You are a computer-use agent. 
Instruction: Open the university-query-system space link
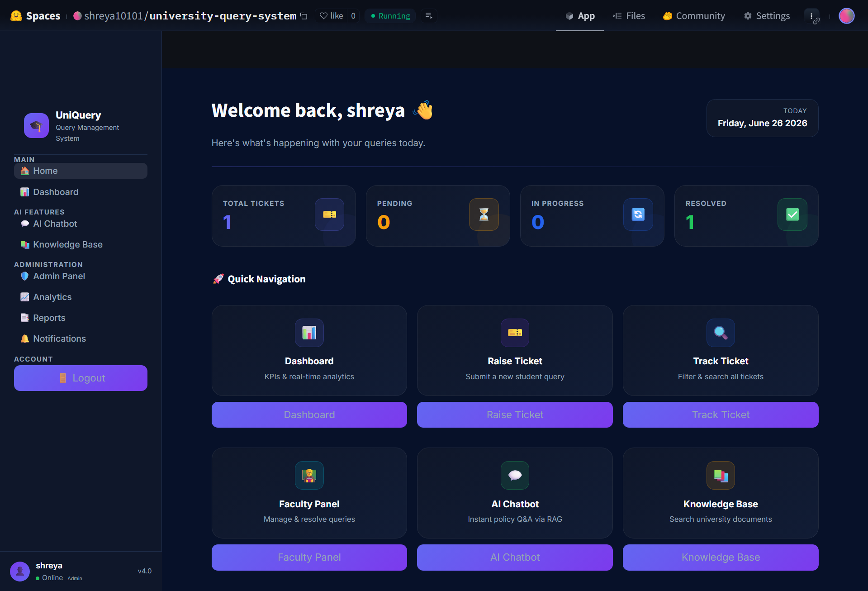[223, 16]
